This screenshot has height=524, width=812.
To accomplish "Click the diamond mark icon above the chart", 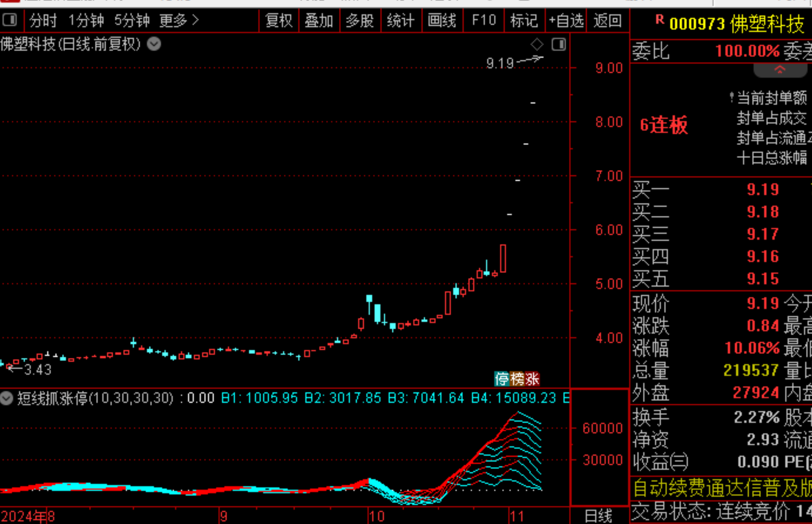I will click(x=536, y=44).
